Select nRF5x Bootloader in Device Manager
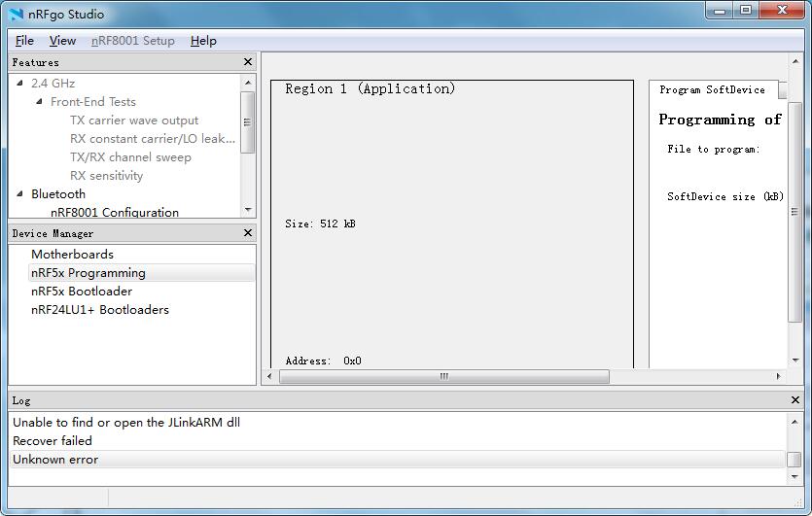Screen dimensions: 812x516 point(82,292)
